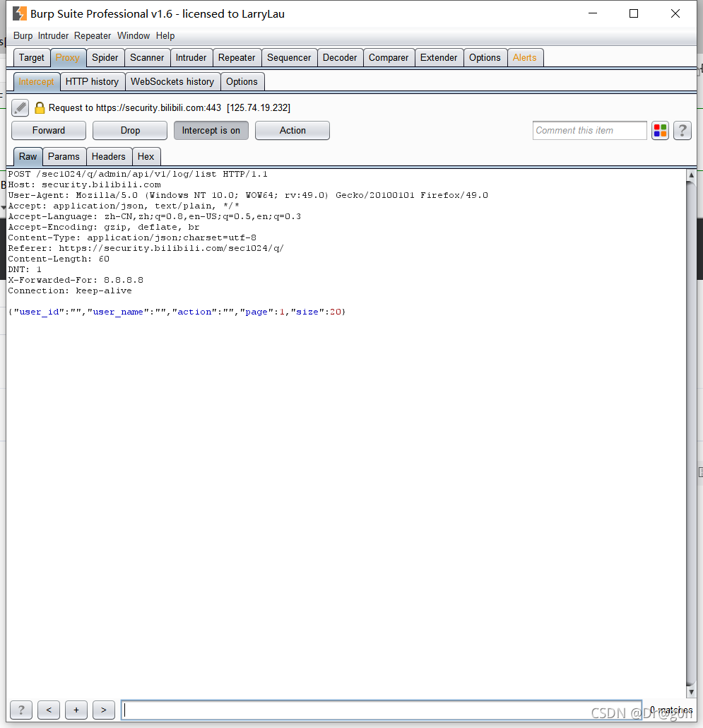Open the Action dropdown button
703x728 pixels.
pos(293,131)
